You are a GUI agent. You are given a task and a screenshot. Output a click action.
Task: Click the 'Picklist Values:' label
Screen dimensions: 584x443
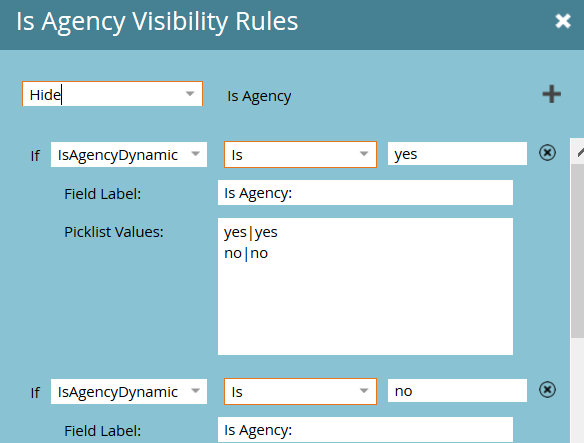pos(114,232)
